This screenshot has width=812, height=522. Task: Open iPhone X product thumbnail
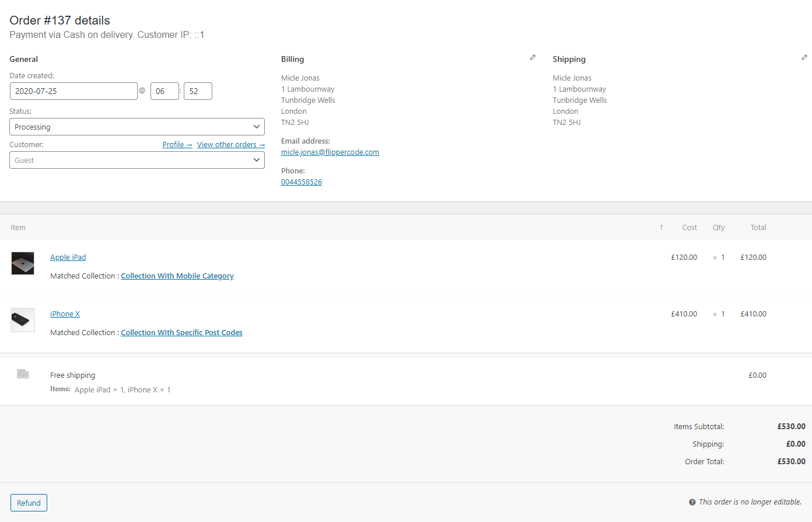23,320
